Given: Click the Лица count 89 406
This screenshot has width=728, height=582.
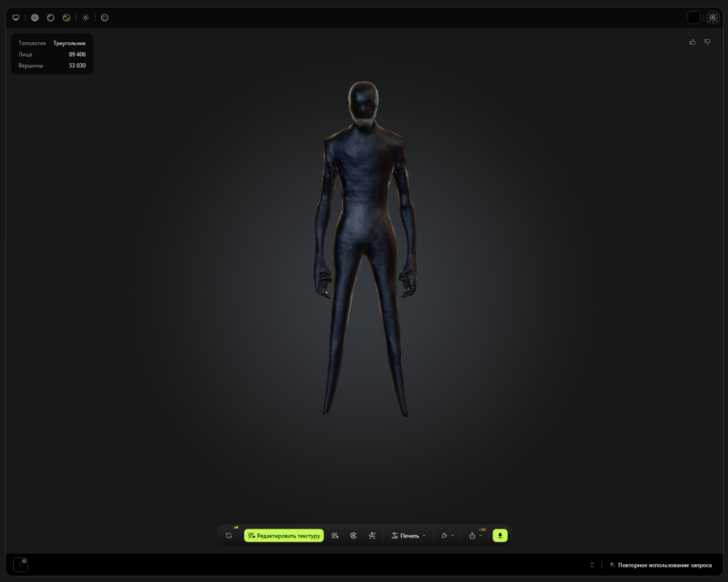Looking at the screenshot, I should (77, 54).
